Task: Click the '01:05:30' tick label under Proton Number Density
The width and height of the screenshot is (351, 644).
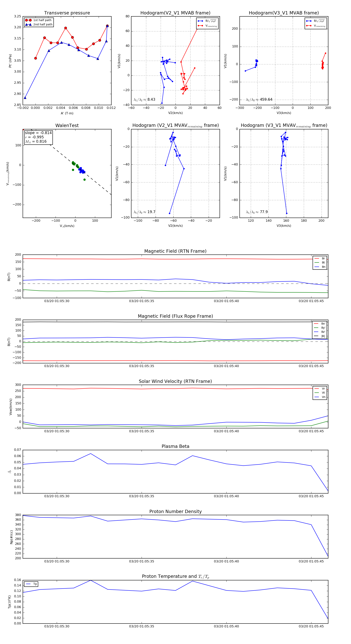Action: (x=57, y=561)
